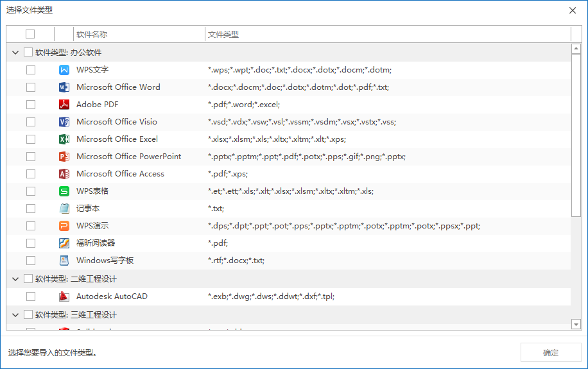The image size is (588, 369).
Task: Click the 确定 button
Action: click(x=551, y=352)
